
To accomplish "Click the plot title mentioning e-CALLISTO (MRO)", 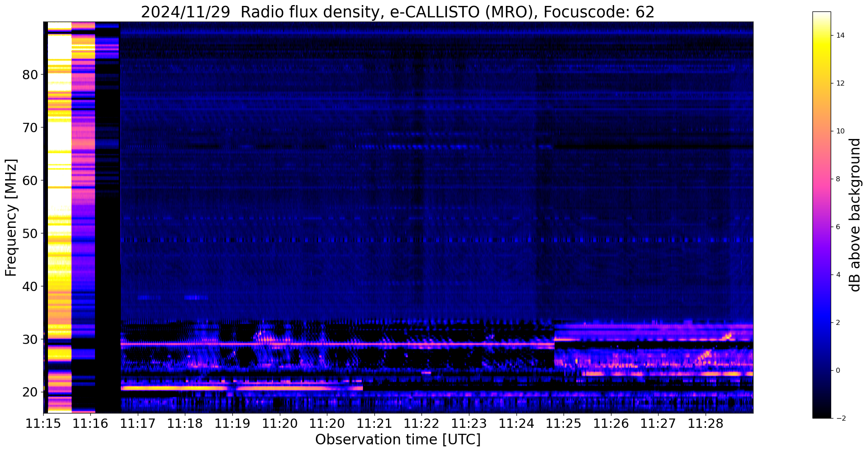I will (x=397, y=12).
